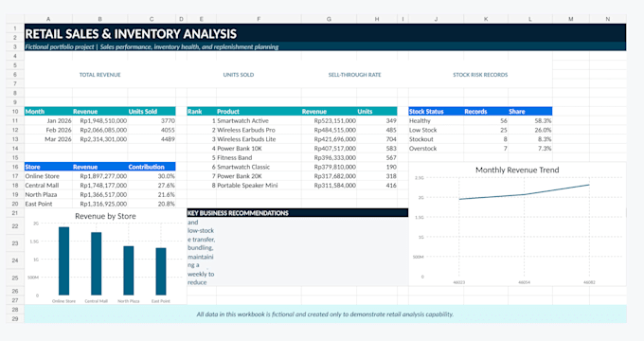
Task: Select the 'North Plaza' row cell
Action: 48,195
